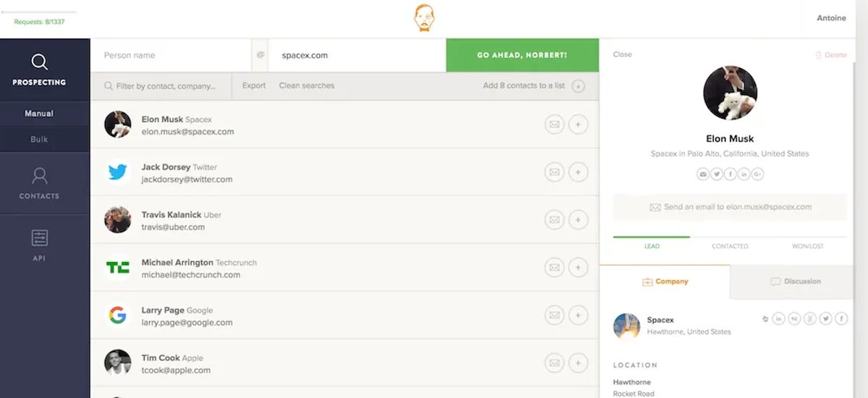Screen dimensions: 868x398
Task: Add Travis Kalanick to a list
Action: coord(577,220)
